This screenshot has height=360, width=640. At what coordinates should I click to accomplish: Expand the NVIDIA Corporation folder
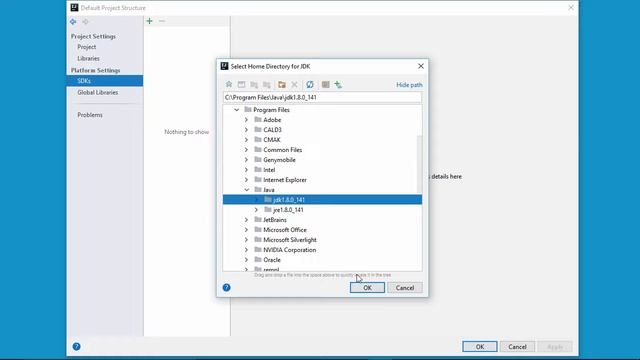tap(247, 250)
